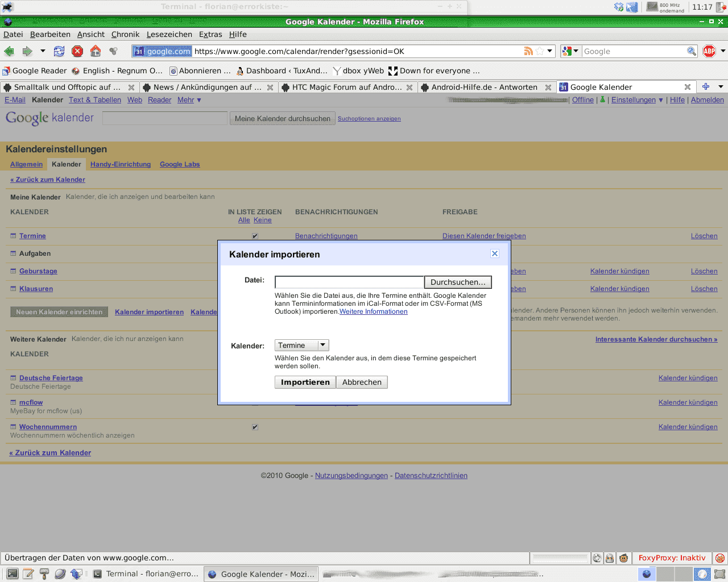
Task: Click the Abmelden link
Action: [708, 100]
